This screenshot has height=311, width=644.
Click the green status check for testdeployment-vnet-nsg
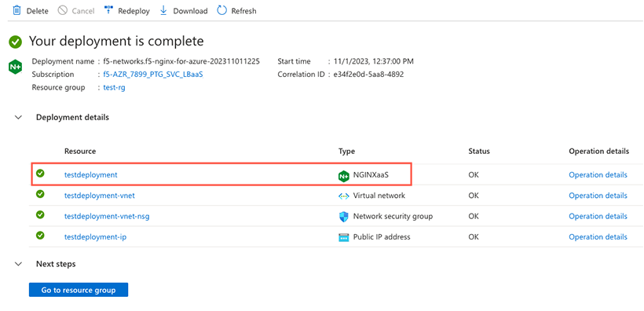[40, 215]
